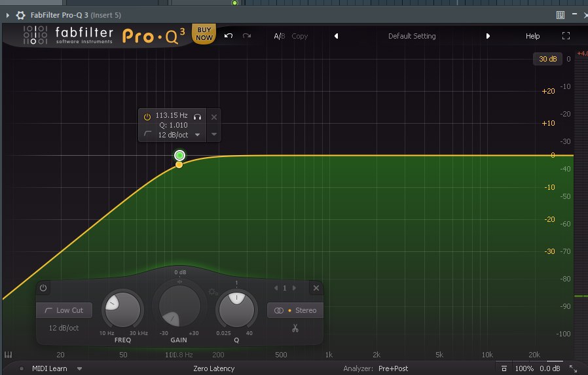The image size is (588, 375).
Task: Delete the band with the tooltip X button
Action: point(214,117)
